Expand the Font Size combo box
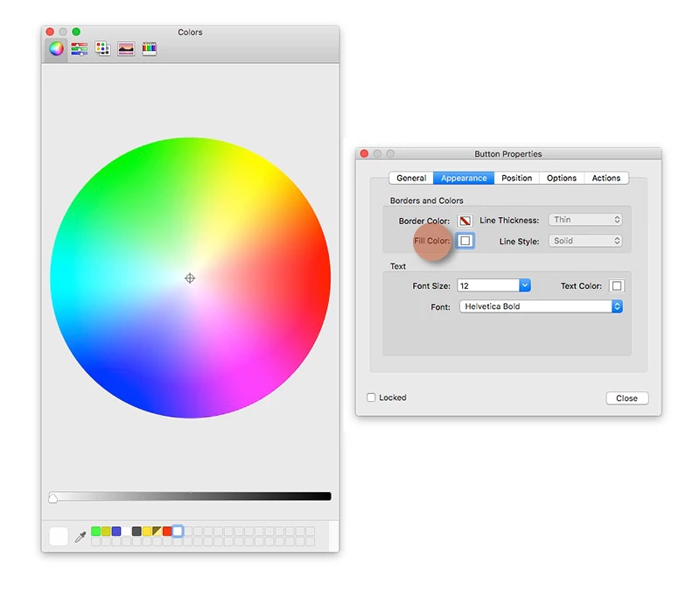 coord(525,285)
